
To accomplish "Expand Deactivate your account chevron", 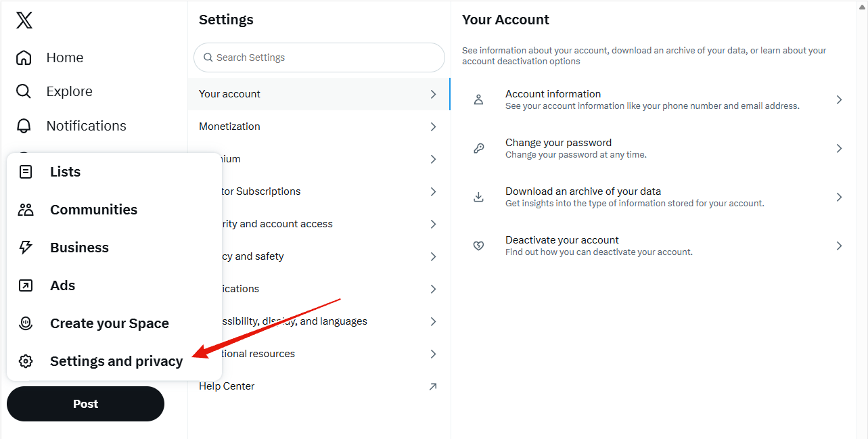I will pyautogui.click(x=839, y=246).
